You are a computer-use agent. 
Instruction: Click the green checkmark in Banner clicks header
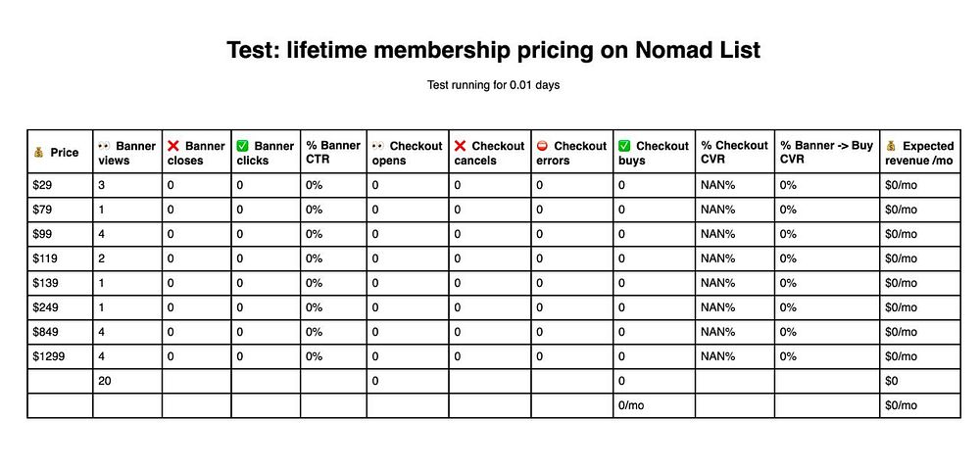pyautogui.click(x=243, y=146)
